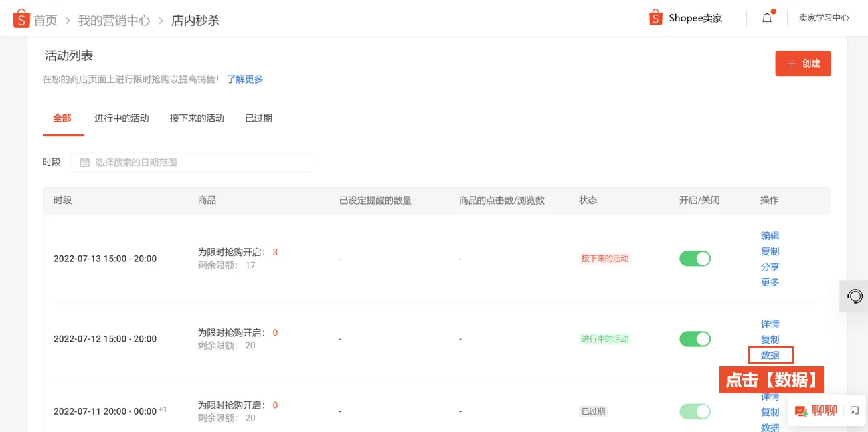Expand 更多 options for the upcoming activity
The height and width of the screenshot is (432, 868).
click(770, 281)
